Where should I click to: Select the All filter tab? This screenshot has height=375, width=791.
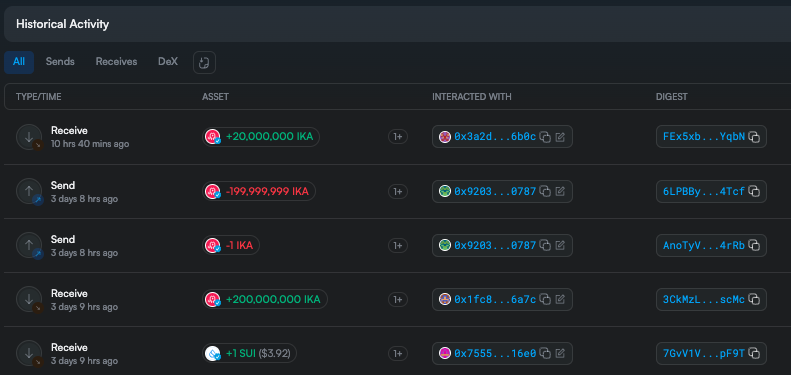click(19, 62)
